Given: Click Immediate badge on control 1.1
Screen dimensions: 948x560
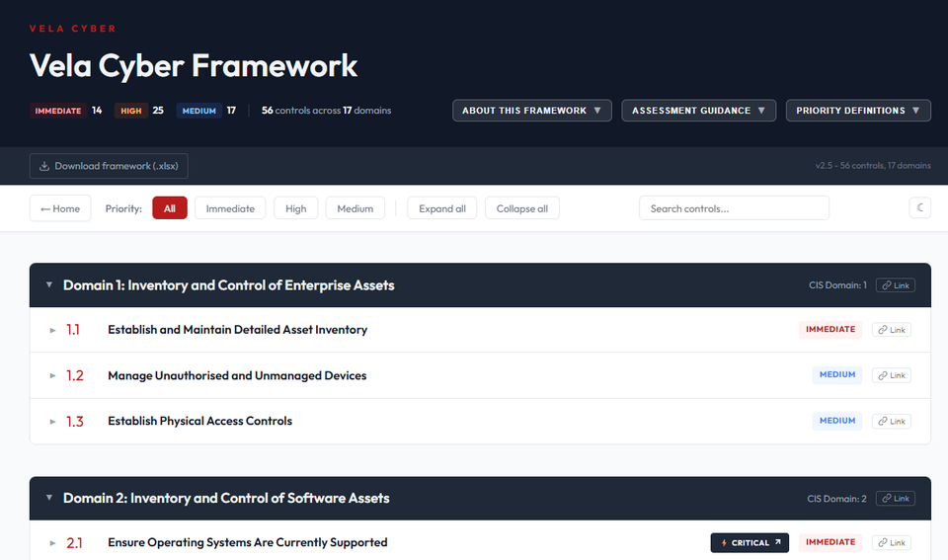Looking at the screenshot, I should click(x=830, y=329).
